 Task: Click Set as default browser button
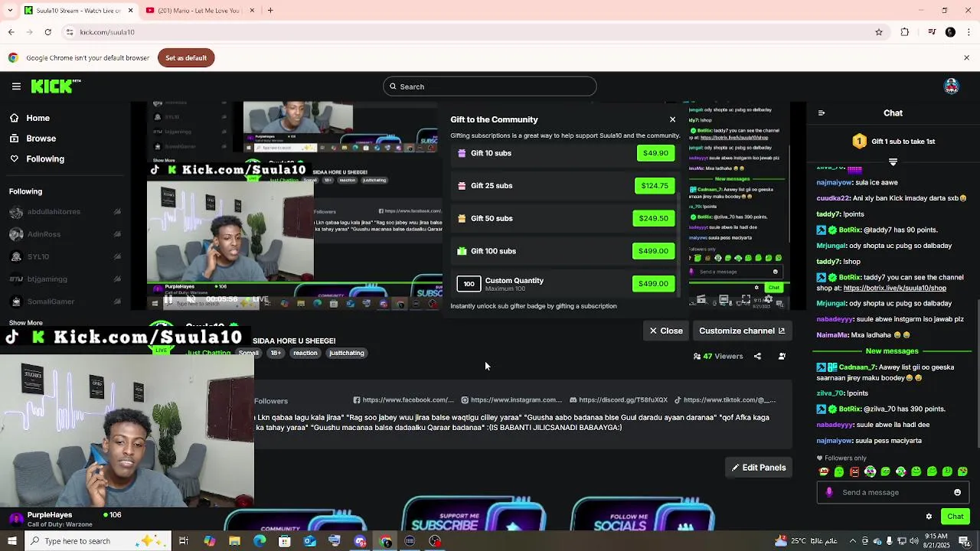[186, 58]
